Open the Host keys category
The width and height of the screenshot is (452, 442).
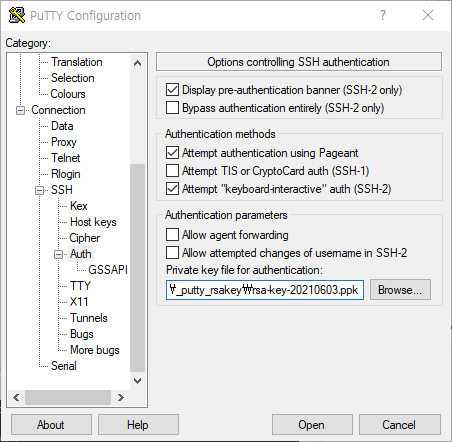click(x=93, y=222)
